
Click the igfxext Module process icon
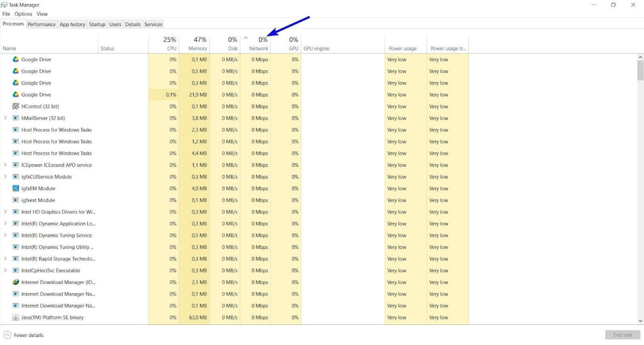pos(16,200)
